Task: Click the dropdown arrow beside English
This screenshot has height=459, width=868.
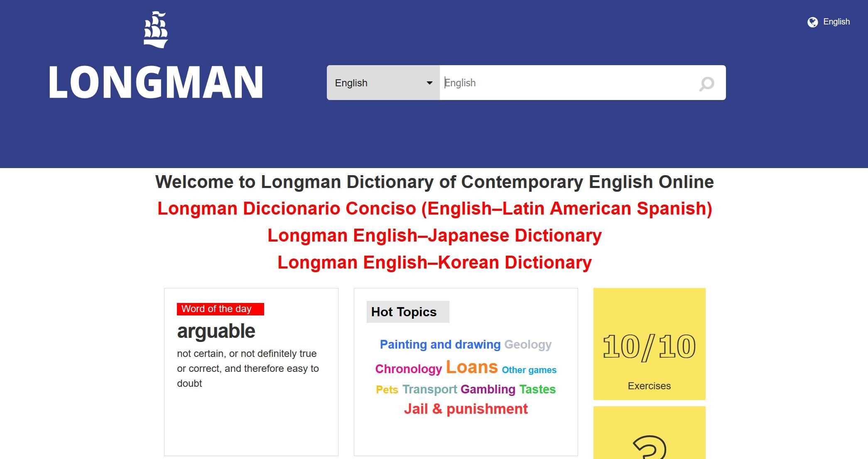Action: (429, 83)
